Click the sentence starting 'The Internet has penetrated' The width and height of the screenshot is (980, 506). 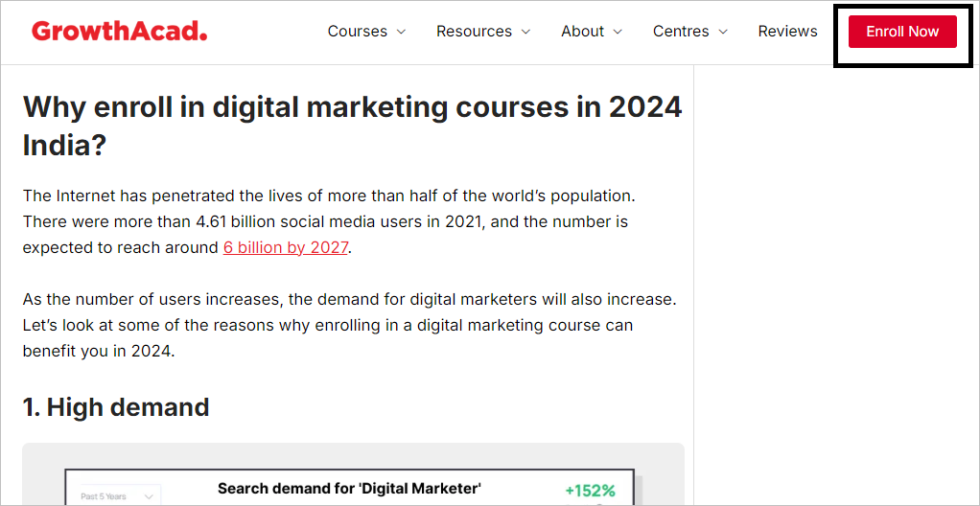(329, 196)
